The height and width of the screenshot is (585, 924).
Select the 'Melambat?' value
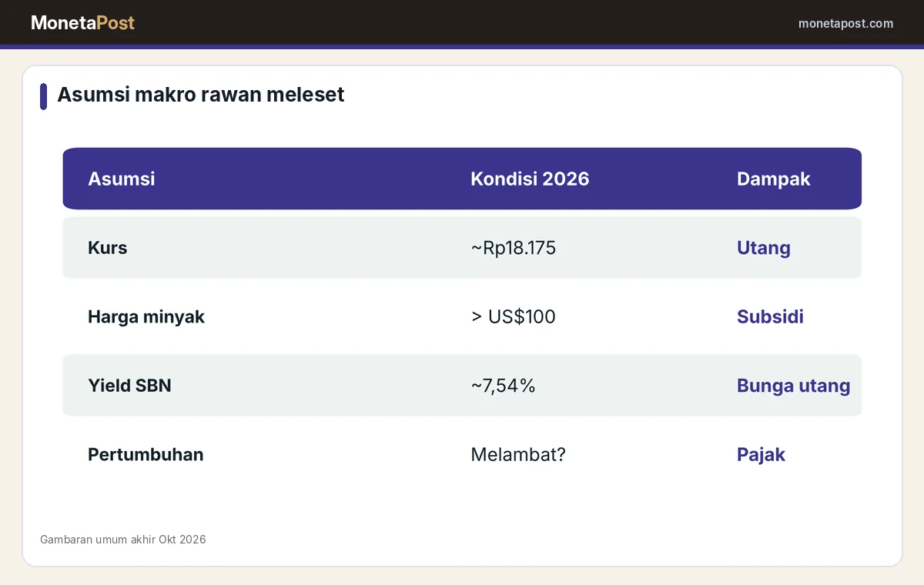point(518,454)
